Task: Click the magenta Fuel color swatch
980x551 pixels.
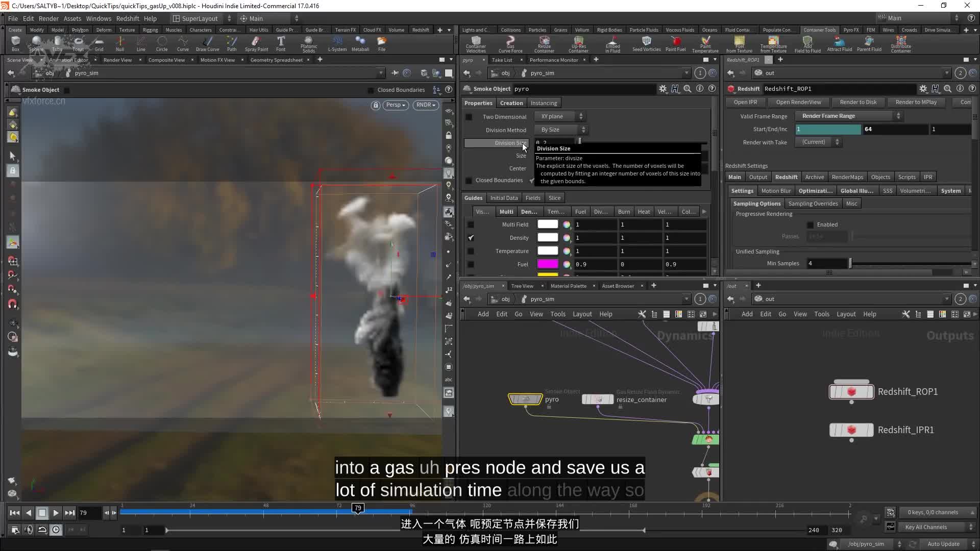Action: [x=548, y=264]
